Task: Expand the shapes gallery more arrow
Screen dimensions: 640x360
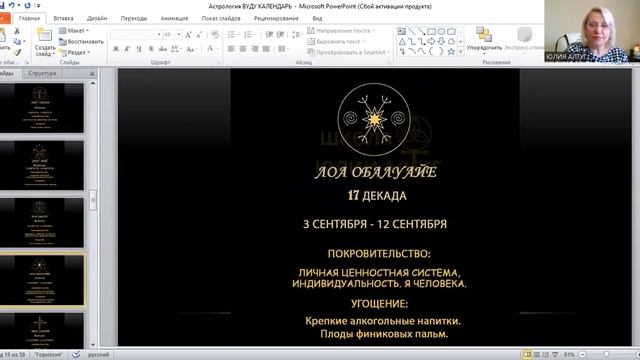Action: click(x=461, y=52)
